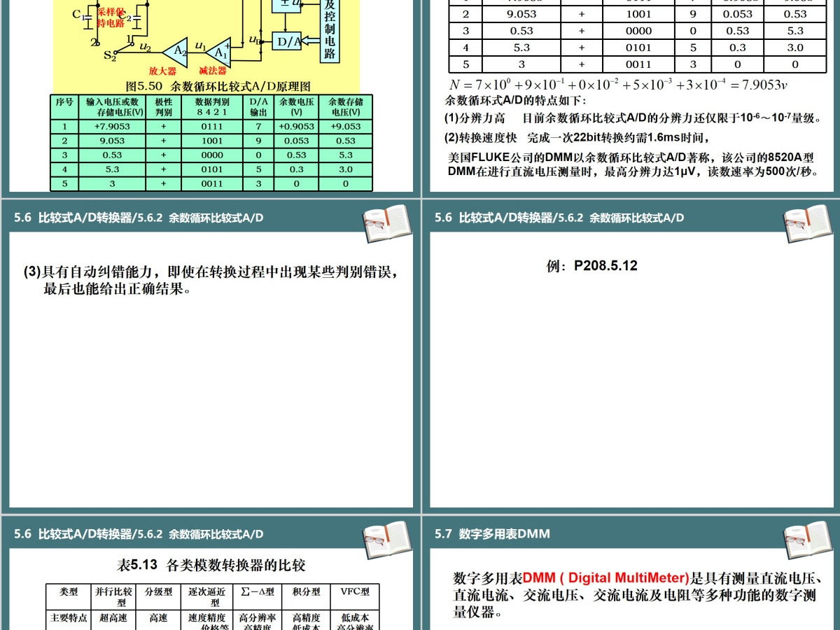Click the caption 图5.50 余数循环比较式A/D原理图

[218, 86]
